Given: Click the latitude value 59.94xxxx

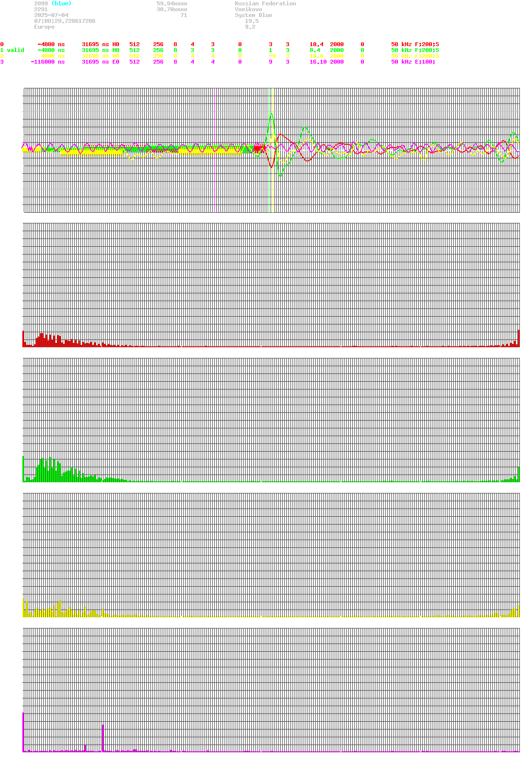Looking at the screenshot, I should [172, 3].
